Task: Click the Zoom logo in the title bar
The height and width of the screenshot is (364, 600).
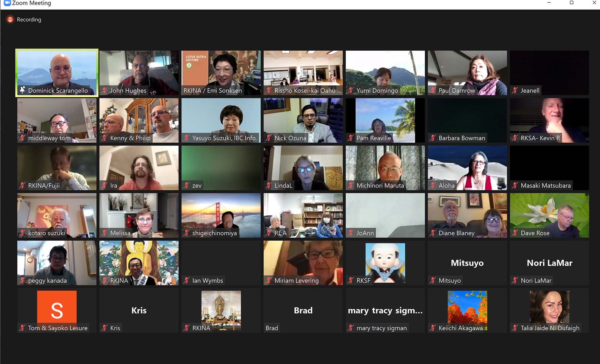Action: pos(7,3)
